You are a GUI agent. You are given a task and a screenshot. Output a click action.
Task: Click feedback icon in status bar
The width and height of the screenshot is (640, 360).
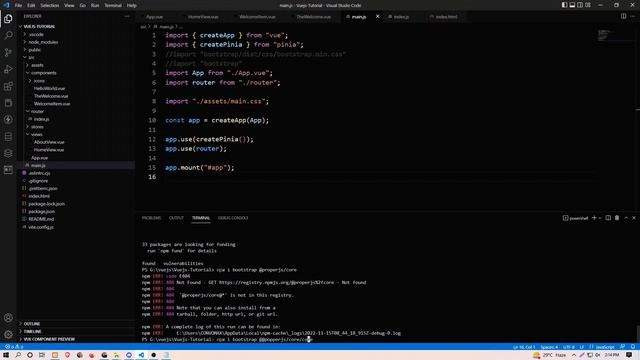(622, 347)
